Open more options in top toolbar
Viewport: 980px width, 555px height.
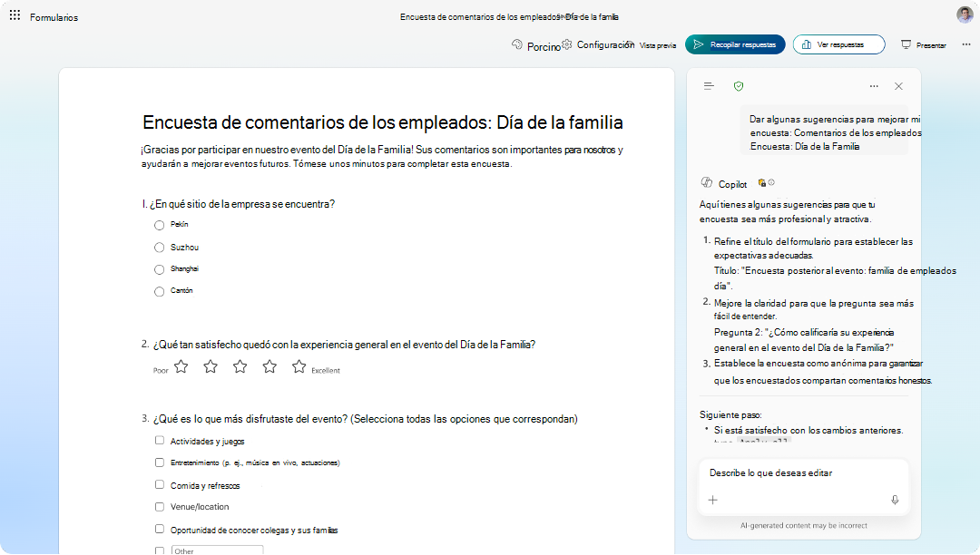pos(966,44)
